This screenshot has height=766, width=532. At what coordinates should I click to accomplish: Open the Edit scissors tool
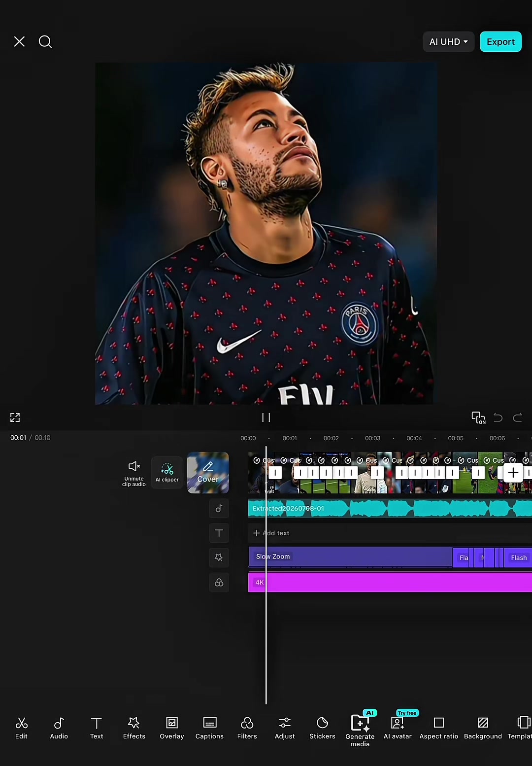pos(21,728)
